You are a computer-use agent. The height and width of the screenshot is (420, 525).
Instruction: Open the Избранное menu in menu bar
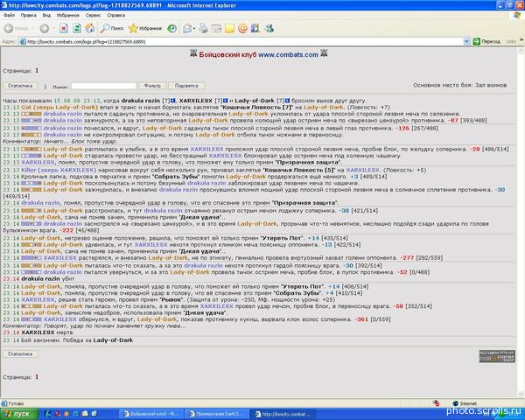[68, 15]
